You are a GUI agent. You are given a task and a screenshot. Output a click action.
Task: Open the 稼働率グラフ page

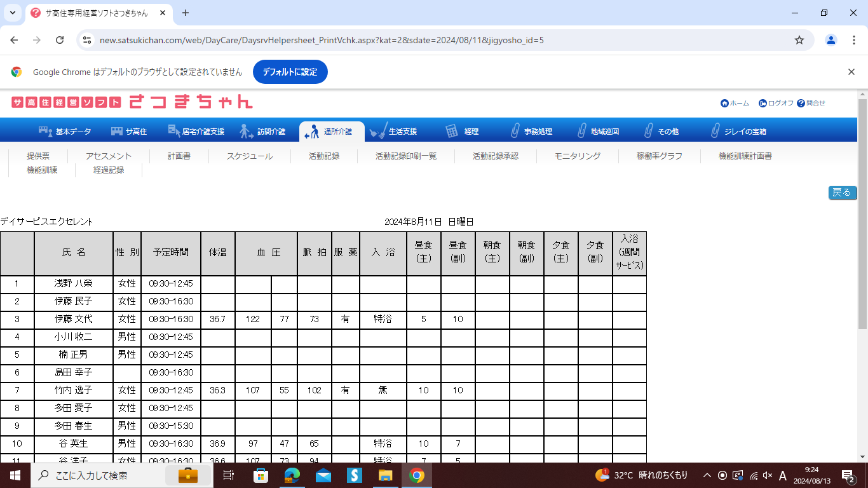pyautogui.click(x=660, y=156)
